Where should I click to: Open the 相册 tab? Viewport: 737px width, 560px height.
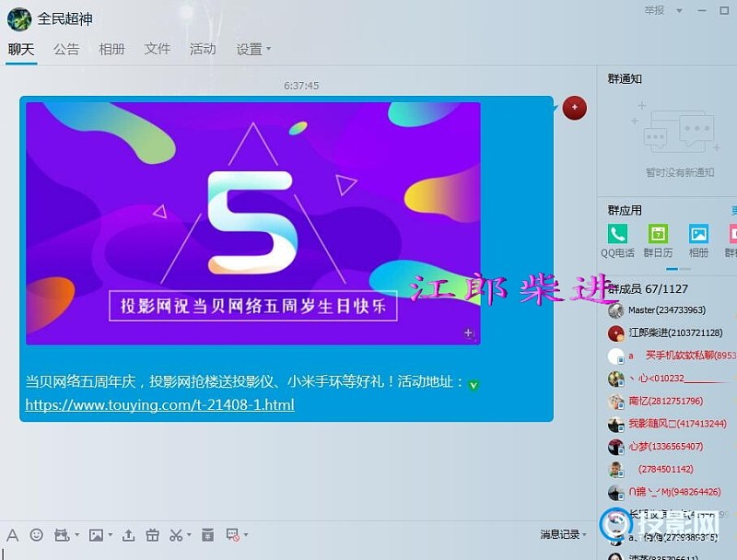111,50
